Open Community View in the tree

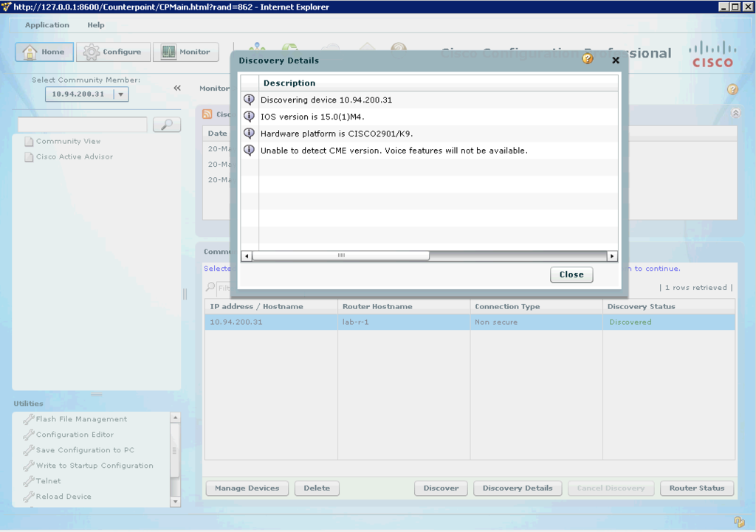(x=69, y=141)
